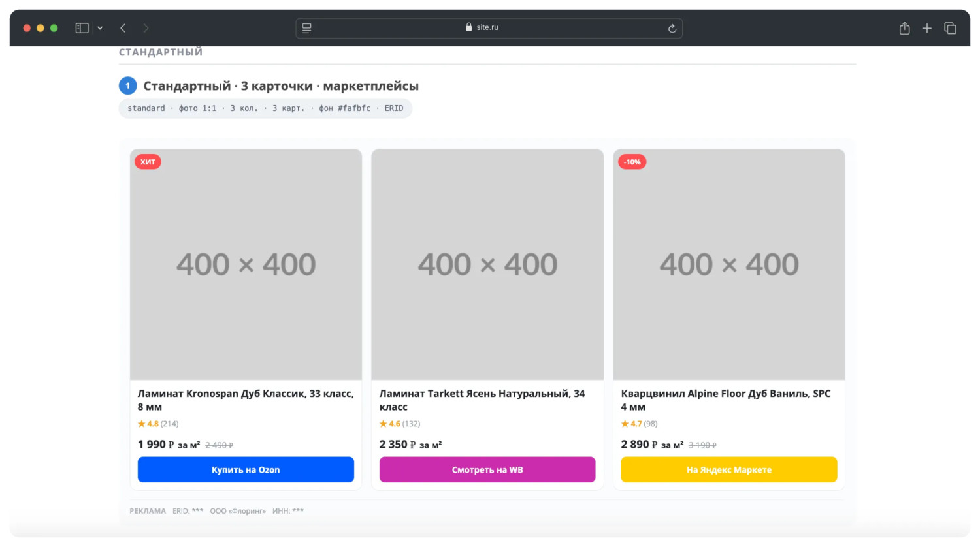This screenshot has width=980, height=547.
Task: Open the Share menu icon
Action: click(904, 28)
